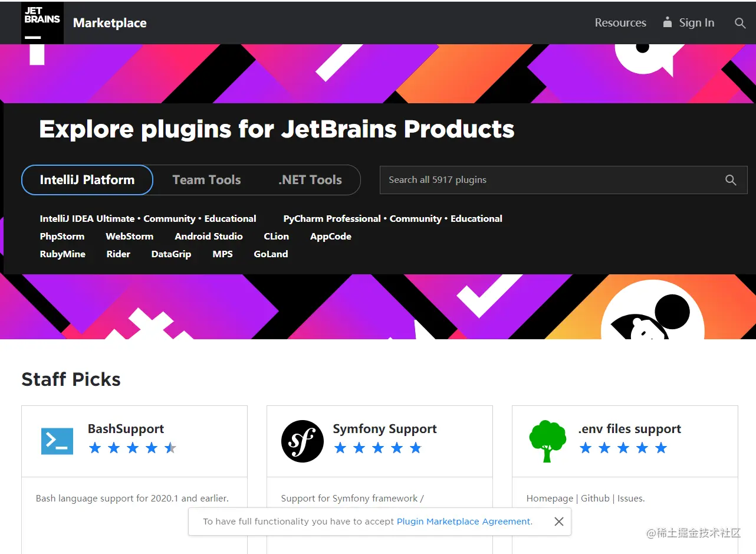
Task: Click the BashSupport terminal icon
Action: click(x=57, y=441)
